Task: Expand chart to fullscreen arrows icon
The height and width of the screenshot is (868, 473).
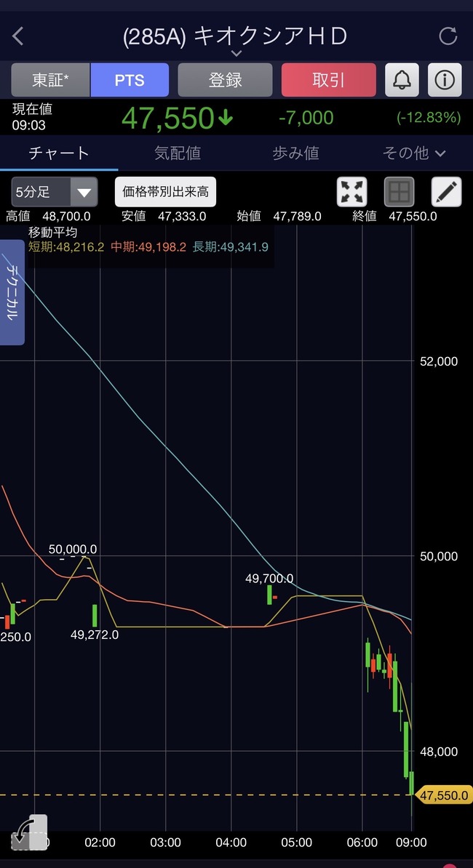Action: [352, 192]
